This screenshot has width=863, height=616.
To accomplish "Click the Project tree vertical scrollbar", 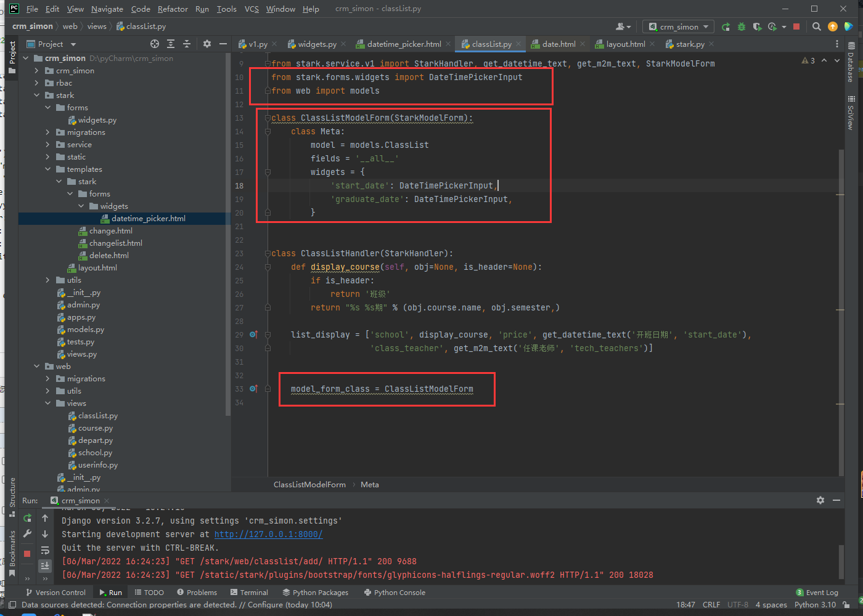I will pyautogui.click(x=228, y=234).
